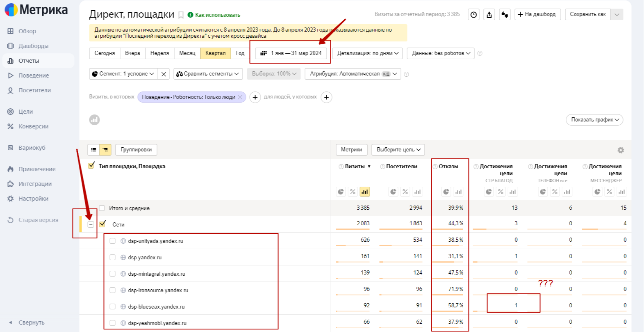This screenshot has height=334, width=644.
Task: Switch to tree view icon
Action: (x=105, y=150)
